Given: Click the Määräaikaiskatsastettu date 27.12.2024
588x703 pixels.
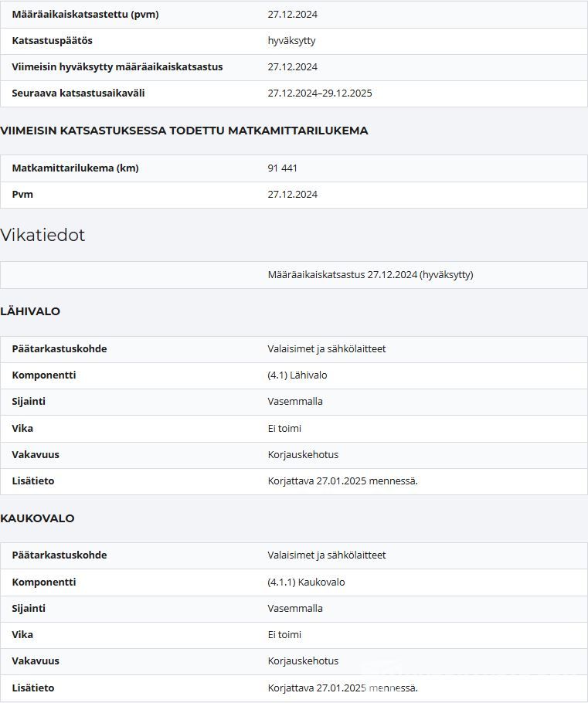Looking at the screenshot, I should pyautogui.click(x=292, y=15).
